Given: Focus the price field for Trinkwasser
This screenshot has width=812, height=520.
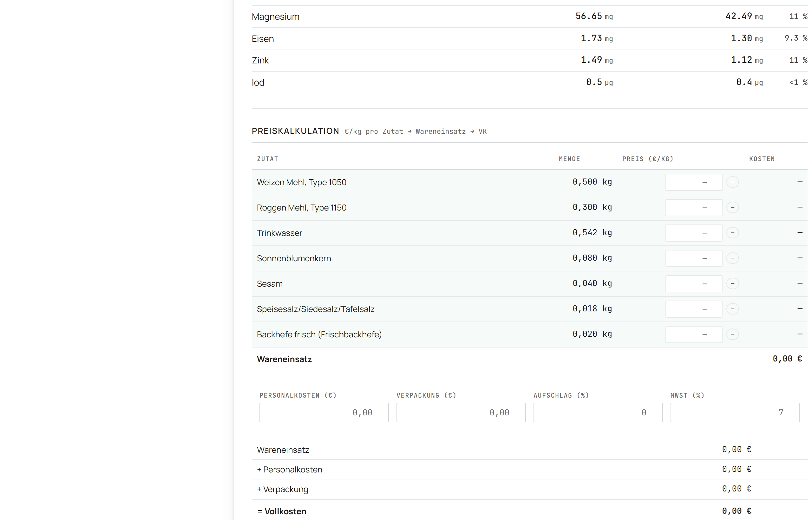Looking at the screenshot, I should click(694, 233).
